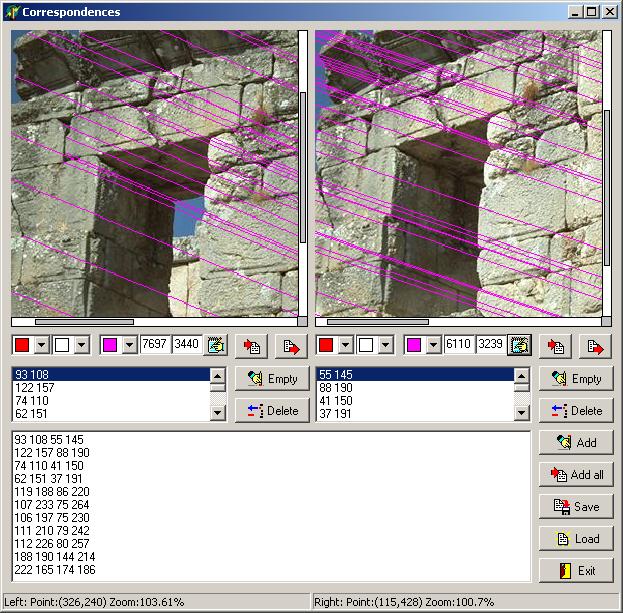The image size is (623, 613).
Task: Click right panel white color swatch
Action: [366, 345]
